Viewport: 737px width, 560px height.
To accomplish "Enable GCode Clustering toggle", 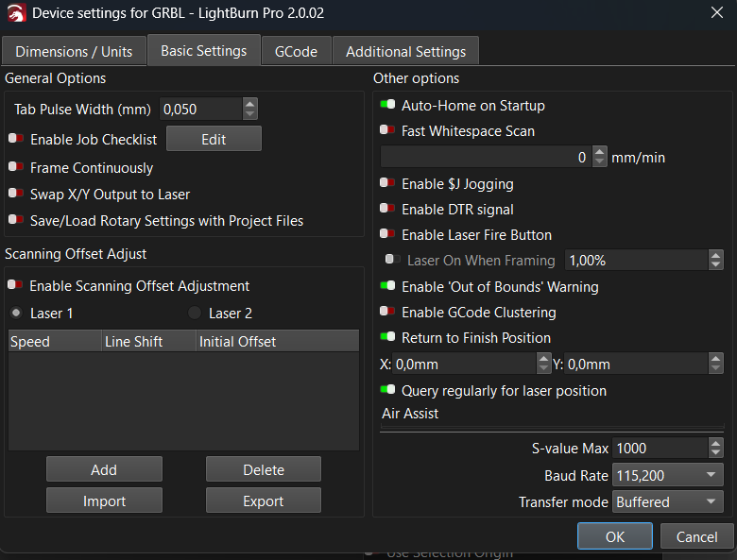I will 387,311.
